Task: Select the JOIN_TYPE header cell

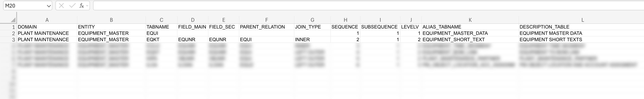Action: point(312,27)
